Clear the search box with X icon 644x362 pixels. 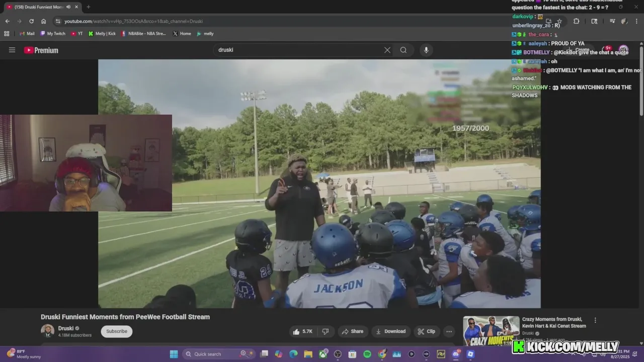pos(387,50)
